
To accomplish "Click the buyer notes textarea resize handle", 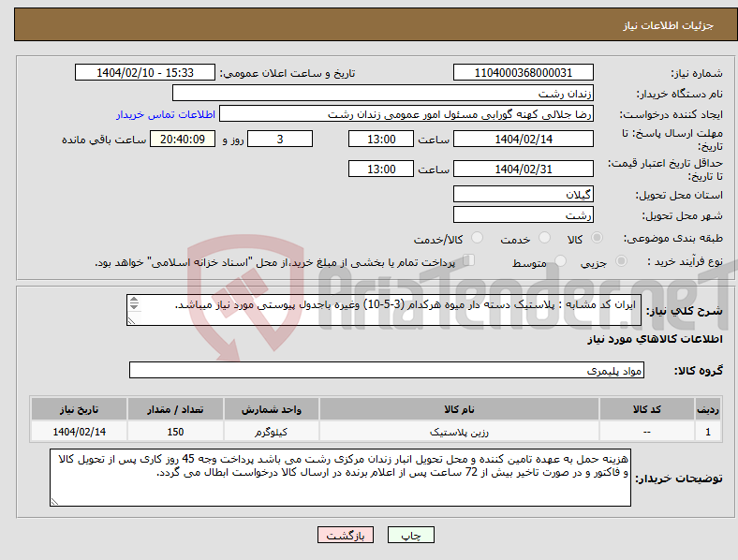I will click(54, 502).
